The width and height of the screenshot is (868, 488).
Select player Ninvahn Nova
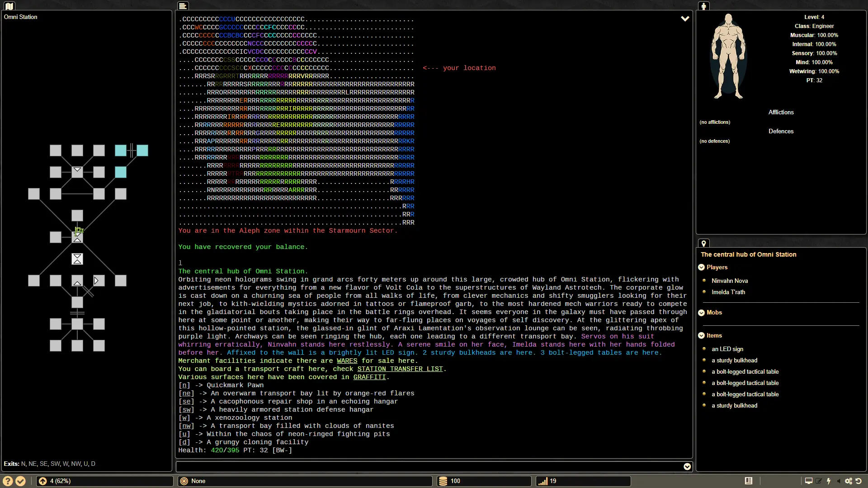(x=730, y=281)
